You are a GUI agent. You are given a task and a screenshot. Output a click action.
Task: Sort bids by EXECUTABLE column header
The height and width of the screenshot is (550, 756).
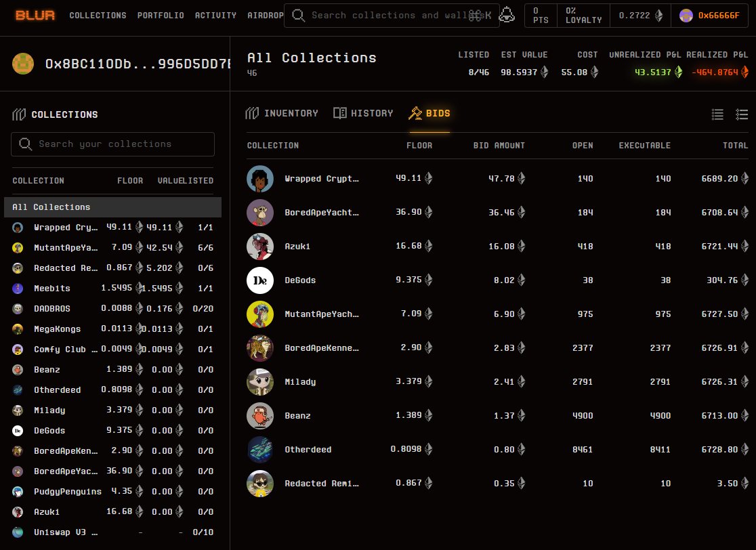click(x=645, y=146)
